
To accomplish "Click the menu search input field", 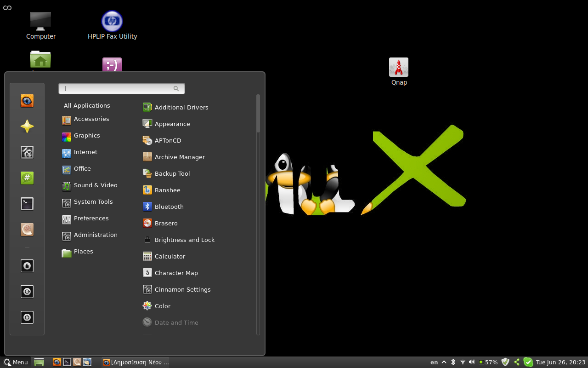I will pos(122,88).
